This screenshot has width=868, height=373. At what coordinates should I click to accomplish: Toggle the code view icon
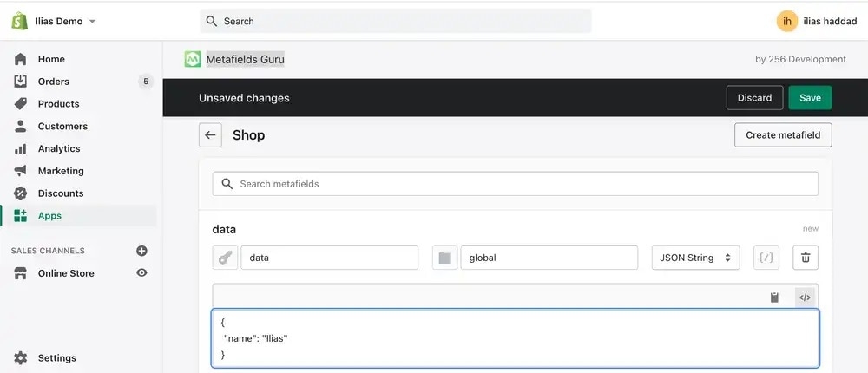805,298
